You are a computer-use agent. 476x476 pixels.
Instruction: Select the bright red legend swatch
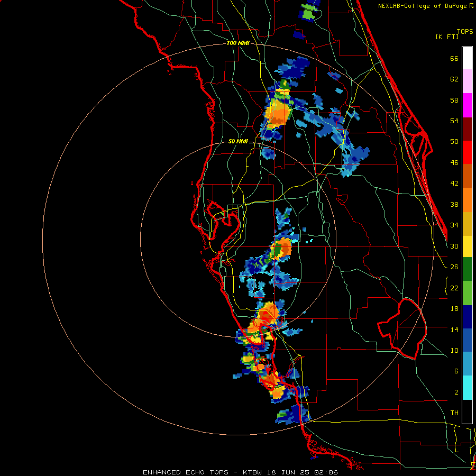click(x=467, y=152)
